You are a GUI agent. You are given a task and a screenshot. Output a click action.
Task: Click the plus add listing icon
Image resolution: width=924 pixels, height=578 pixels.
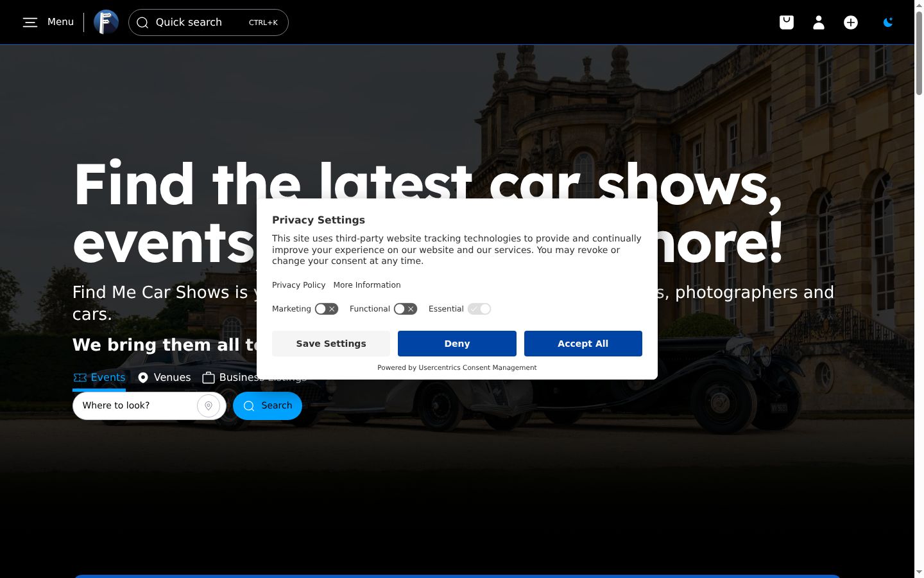coord(851,22)
